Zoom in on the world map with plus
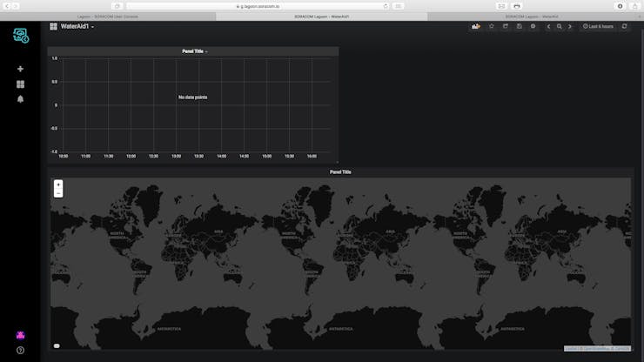 click(58, 184)
